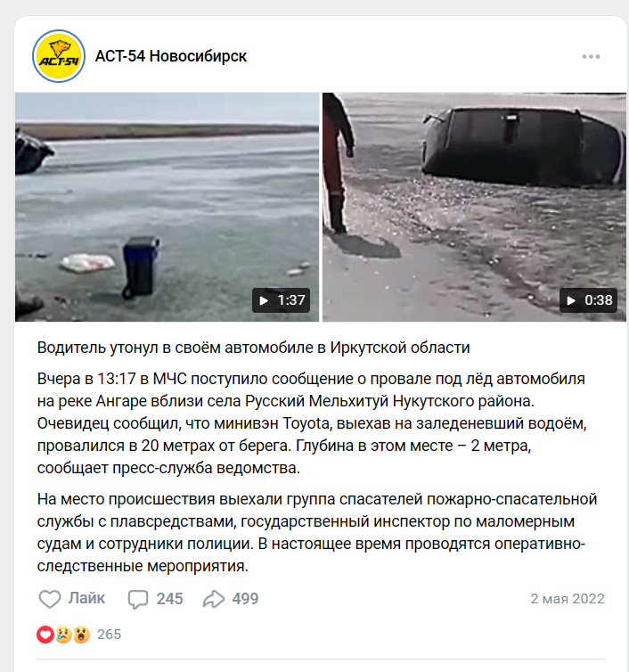Image resolution: width=629 pixels, height=672 pixels.
Task: Click the crying face reaction emoji
Action: 63,635
